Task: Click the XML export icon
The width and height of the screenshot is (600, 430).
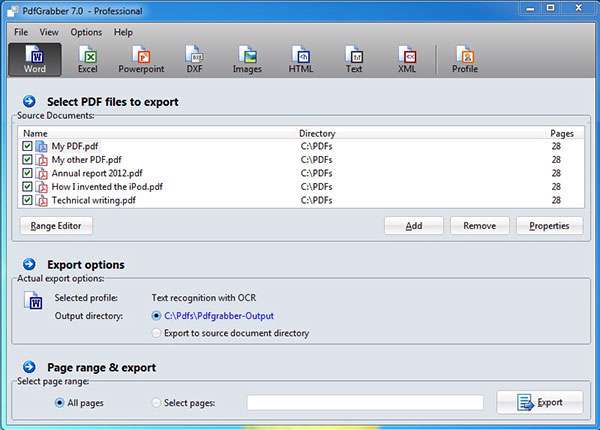Action: (x=407, y=59)
